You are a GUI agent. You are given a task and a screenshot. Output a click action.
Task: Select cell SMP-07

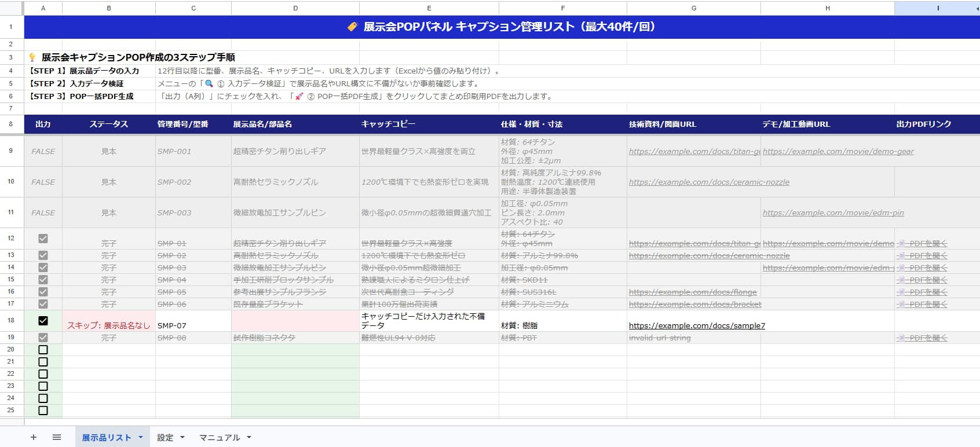(x=193, y=321)
